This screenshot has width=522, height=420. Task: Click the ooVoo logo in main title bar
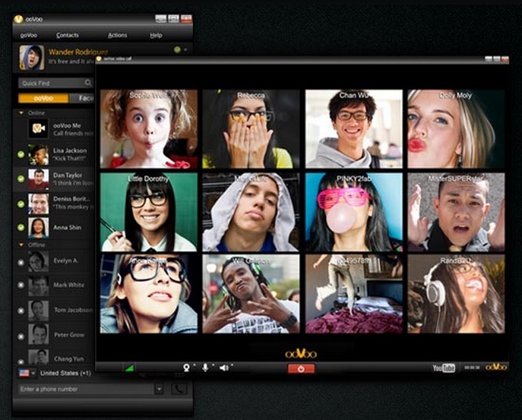tap(18, 19)
